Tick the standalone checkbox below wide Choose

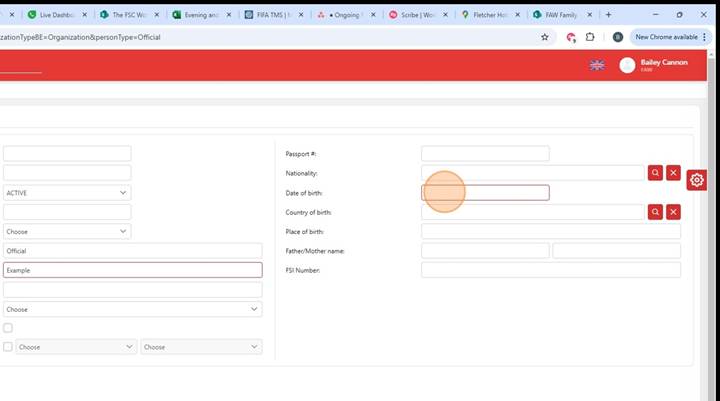(x=8, y=328)
